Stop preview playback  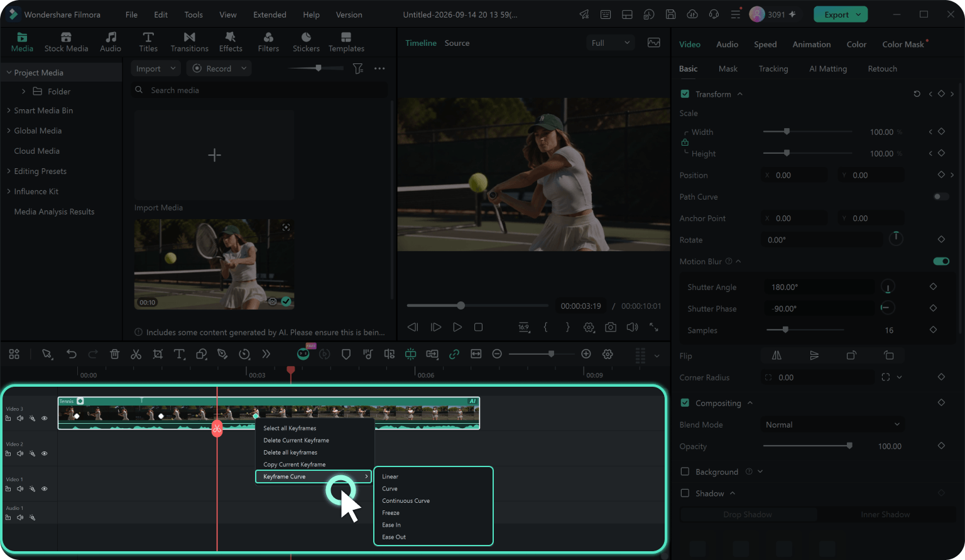pos(478,327)
